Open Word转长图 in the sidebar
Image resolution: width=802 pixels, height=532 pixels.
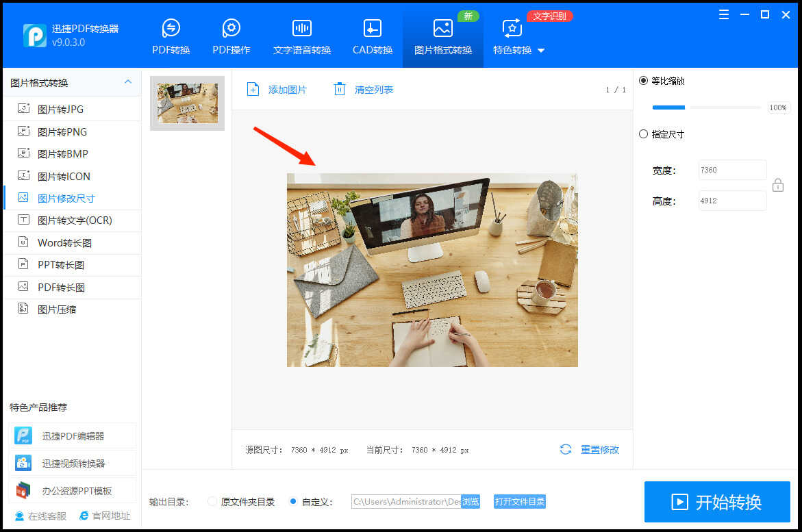click(72, 243)
